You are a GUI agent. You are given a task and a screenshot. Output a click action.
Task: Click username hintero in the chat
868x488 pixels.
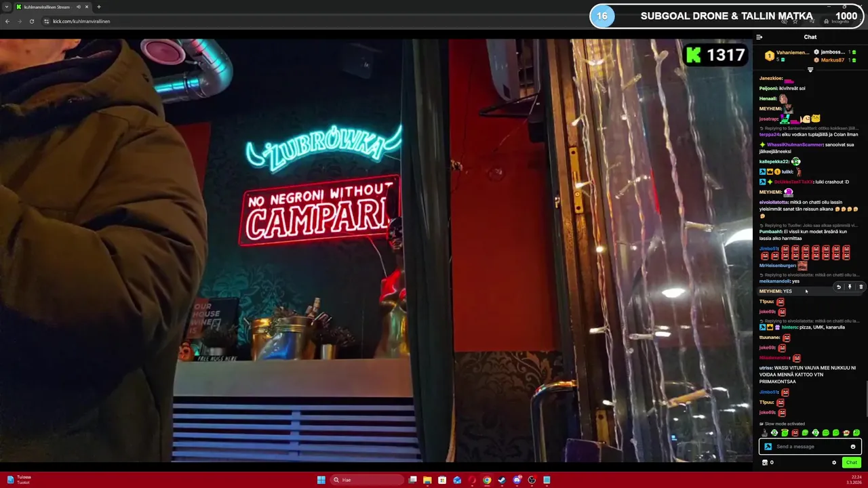coord(789,327)
